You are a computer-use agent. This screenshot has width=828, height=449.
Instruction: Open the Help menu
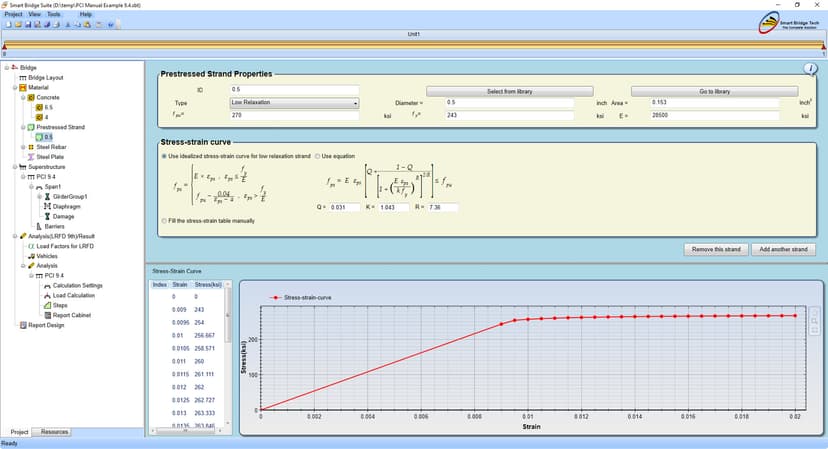86,14
